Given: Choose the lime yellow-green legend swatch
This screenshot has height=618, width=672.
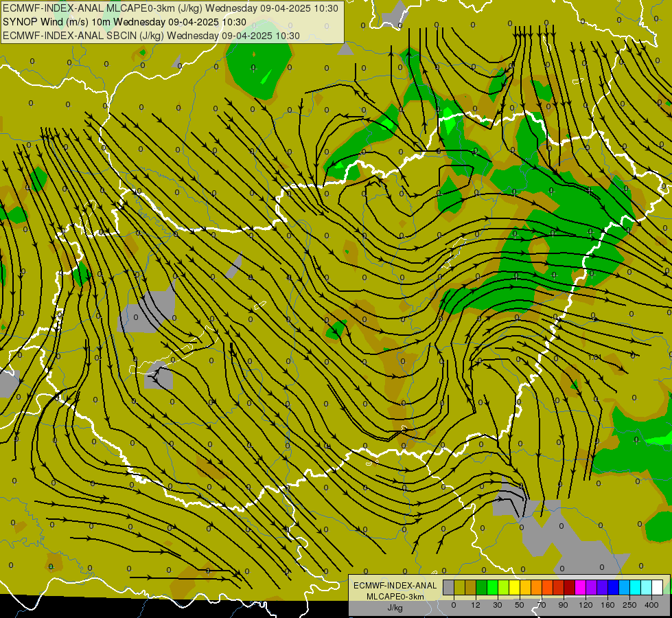Looking at the screenshot, I should point(504,587).
